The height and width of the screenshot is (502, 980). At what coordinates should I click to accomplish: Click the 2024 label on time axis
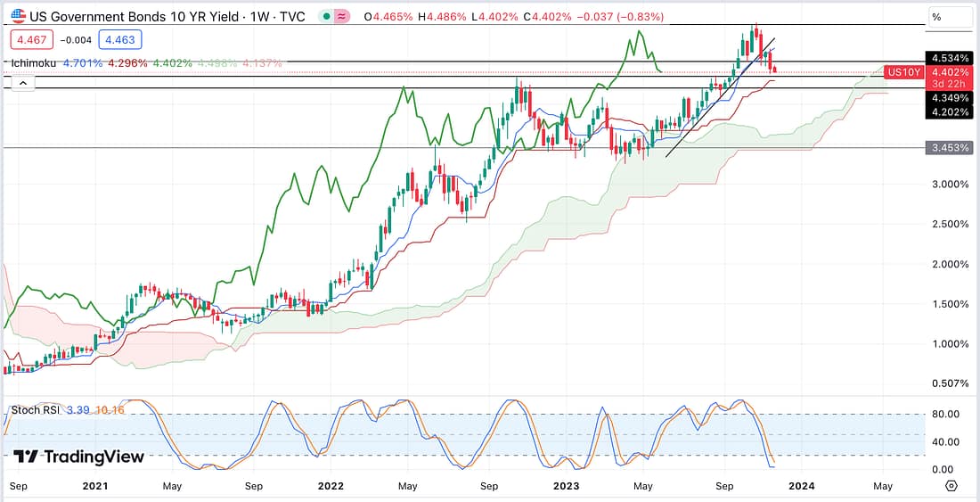click(x=801, y=486)
